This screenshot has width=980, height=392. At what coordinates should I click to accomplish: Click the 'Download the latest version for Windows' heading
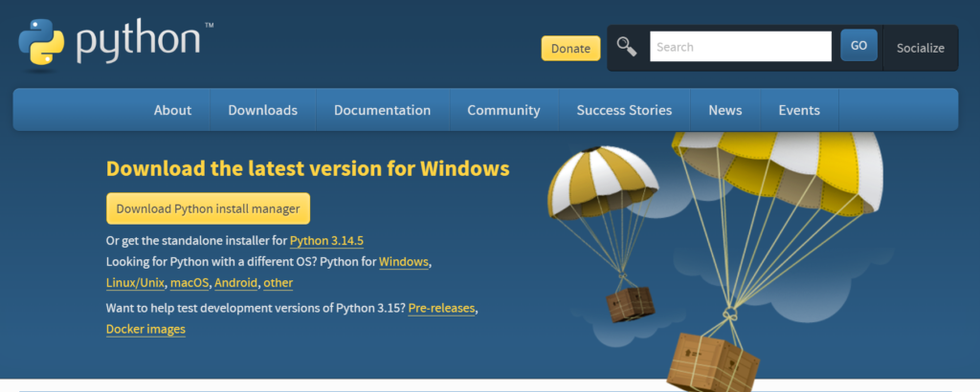307,168
